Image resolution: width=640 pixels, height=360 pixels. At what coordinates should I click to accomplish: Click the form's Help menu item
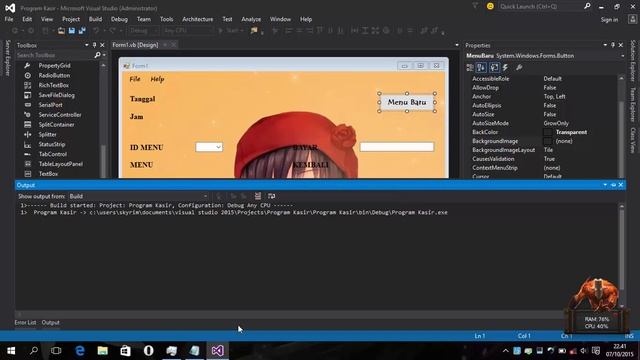coord(157,79)
